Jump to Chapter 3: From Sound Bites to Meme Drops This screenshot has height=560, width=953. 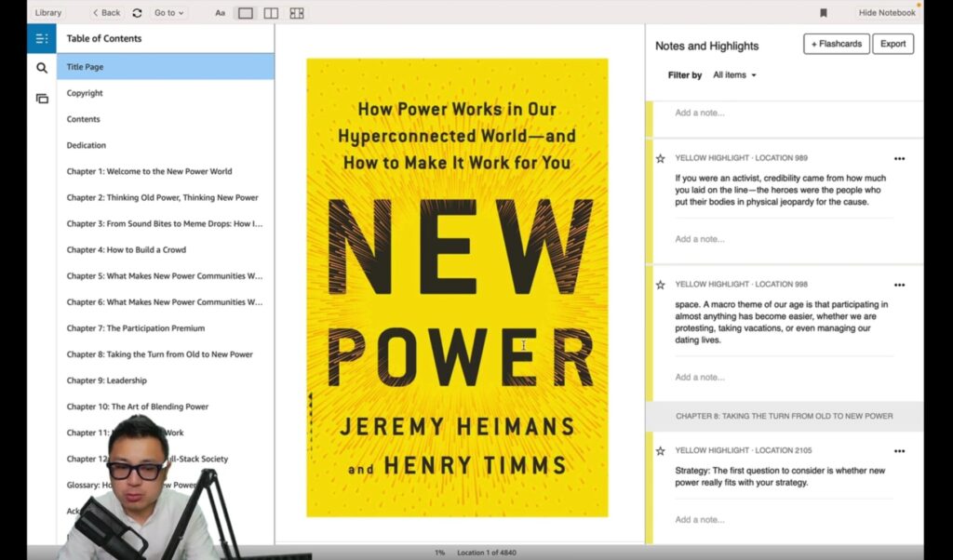[166, 223]
